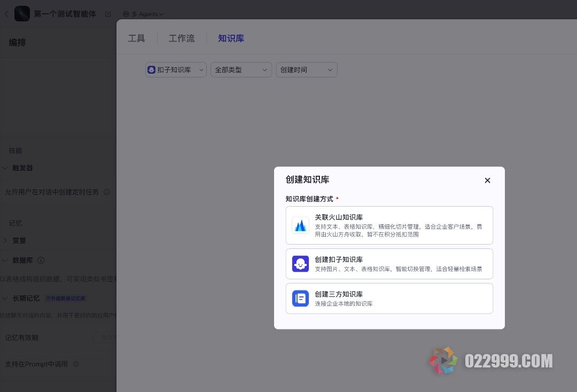
Task: Click the Volcano mountain icon
Action: 300,225
